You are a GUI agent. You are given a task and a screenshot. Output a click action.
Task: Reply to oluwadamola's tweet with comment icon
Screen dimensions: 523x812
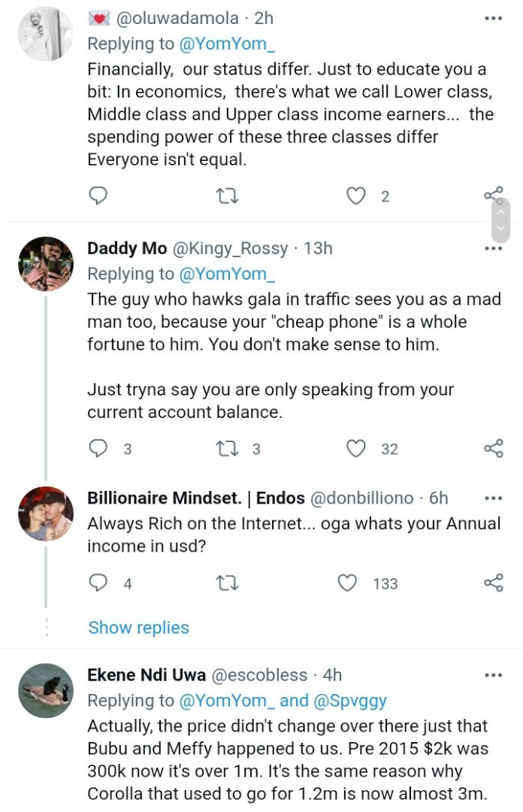pos(98,196)
